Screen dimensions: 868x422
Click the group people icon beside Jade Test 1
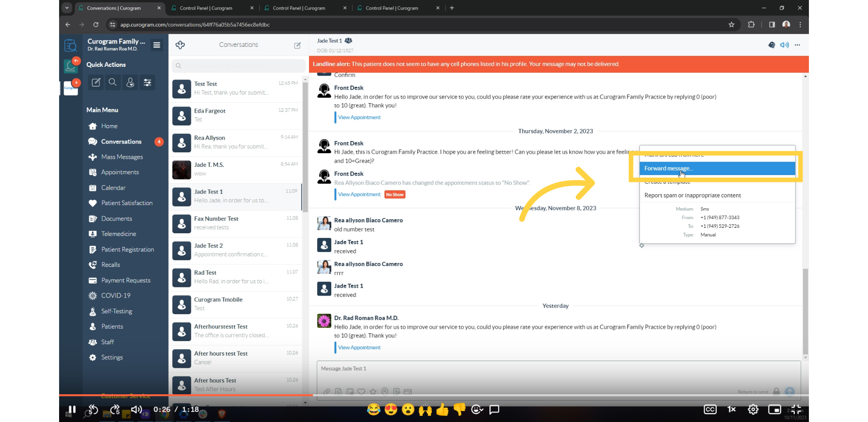[x=349, y=40]
